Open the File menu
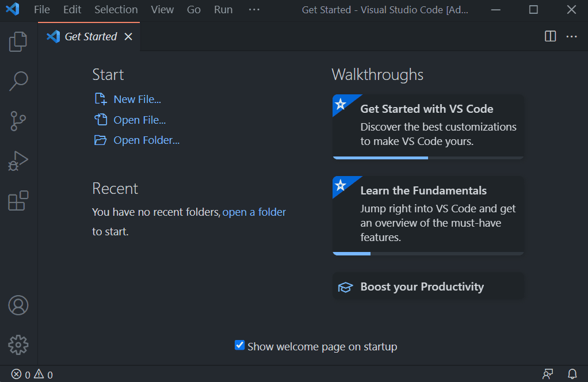 tap(41, 10)
